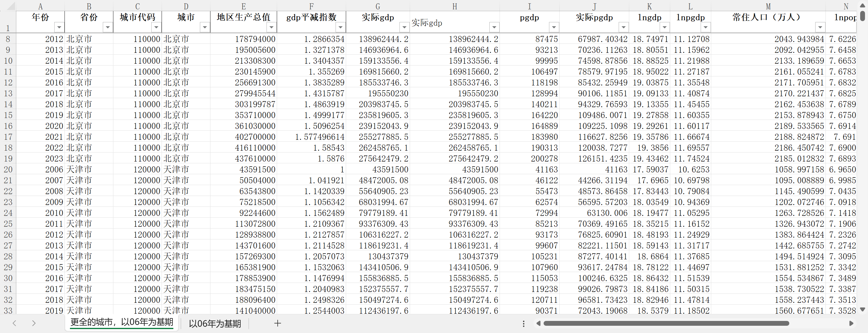Click the vertical scrollbar down arrow
The height and width of the screenshot is (333, 868).
point(862,309)
